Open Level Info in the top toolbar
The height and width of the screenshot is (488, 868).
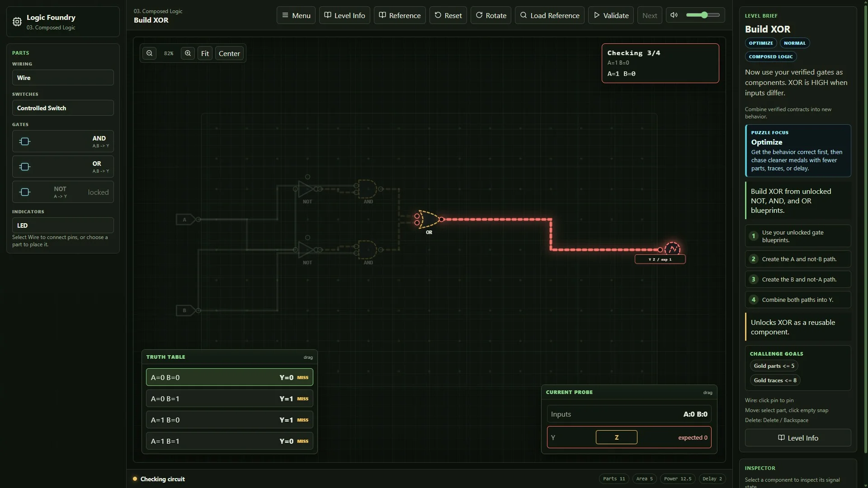[x=344, y=15]
